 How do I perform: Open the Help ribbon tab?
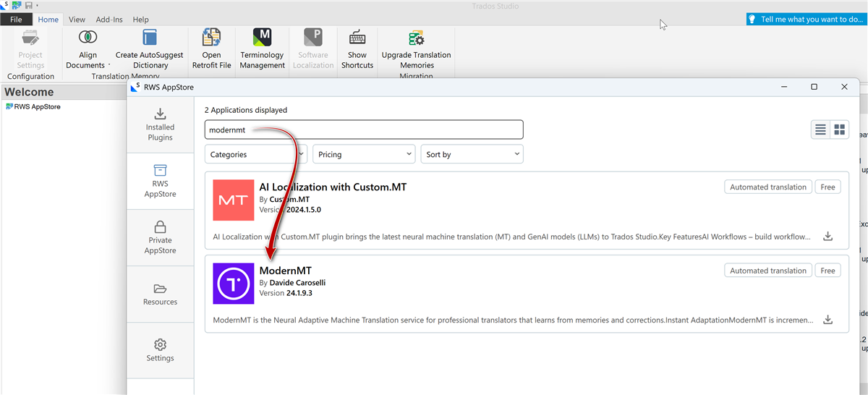[141, 20]
